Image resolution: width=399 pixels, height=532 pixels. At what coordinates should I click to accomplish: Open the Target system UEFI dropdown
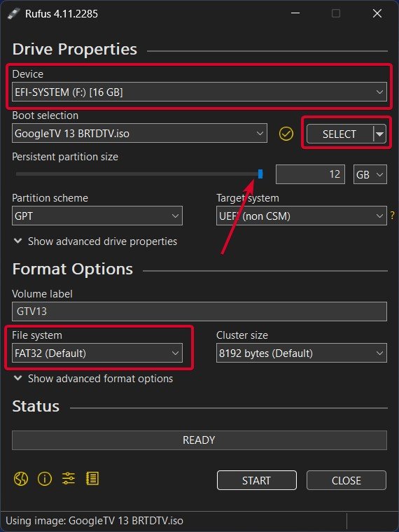tap(301, 216)
